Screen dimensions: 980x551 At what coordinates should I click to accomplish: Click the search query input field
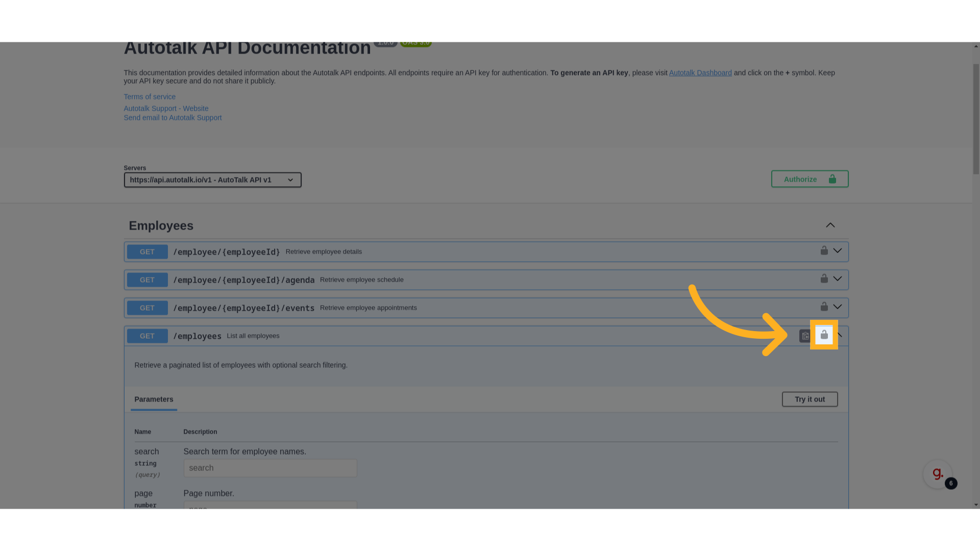[x=270, y=468]
